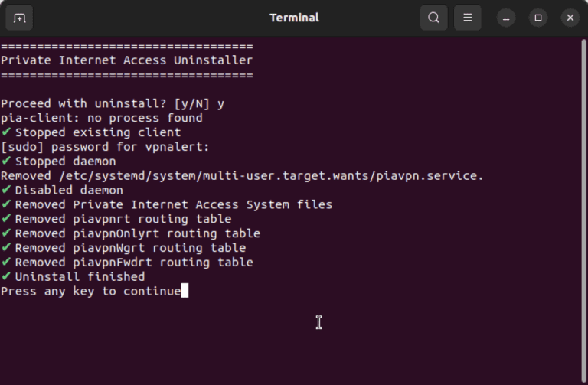
Task: Click the search icon in header bar
Action: [x=433, y=18]
